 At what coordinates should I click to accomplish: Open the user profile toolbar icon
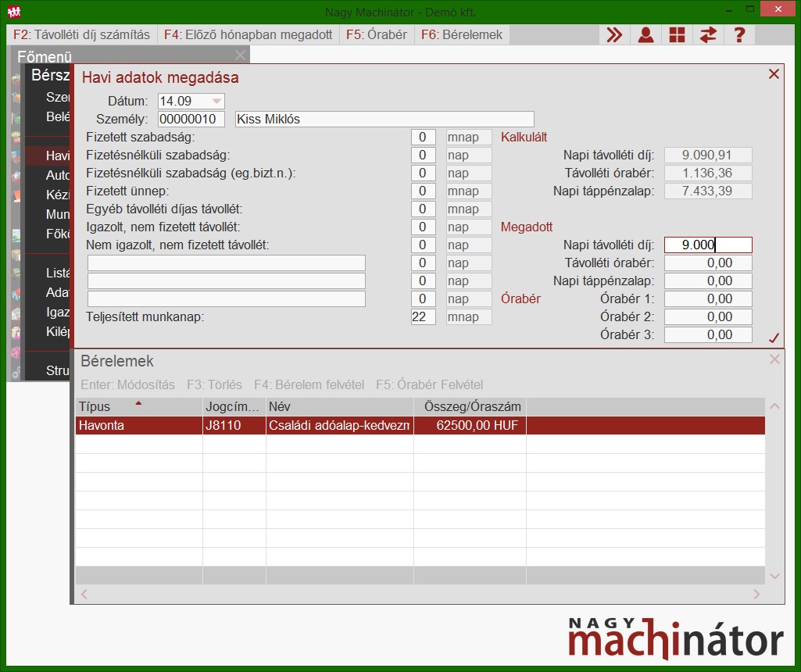645,34
